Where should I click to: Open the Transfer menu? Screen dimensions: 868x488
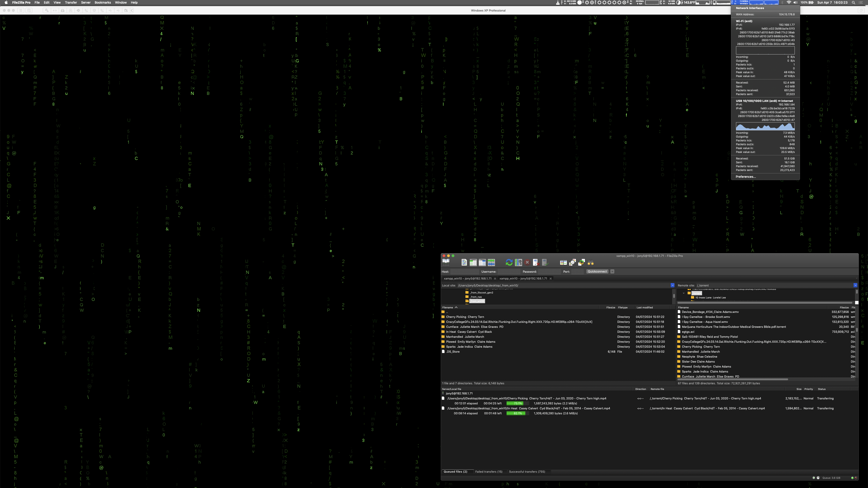click(x=71, y=2)
